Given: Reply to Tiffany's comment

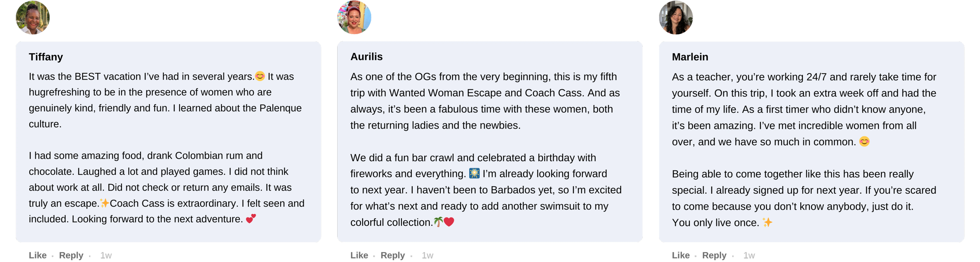Looking at the screenshot, I should (x=71, y=255).
